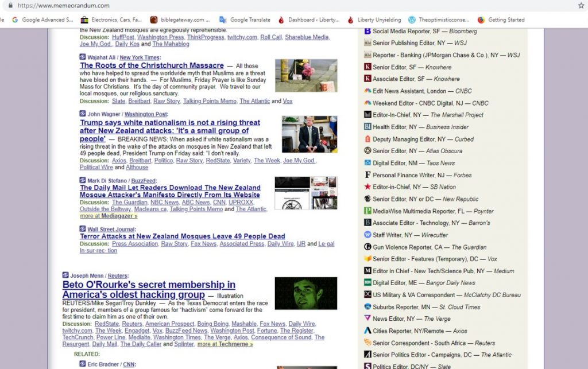The width and height of the screenshot is (588, 369).
Task: Click the permalink icon beside Wall Street Journal byline
Action: tap(83, 229)
